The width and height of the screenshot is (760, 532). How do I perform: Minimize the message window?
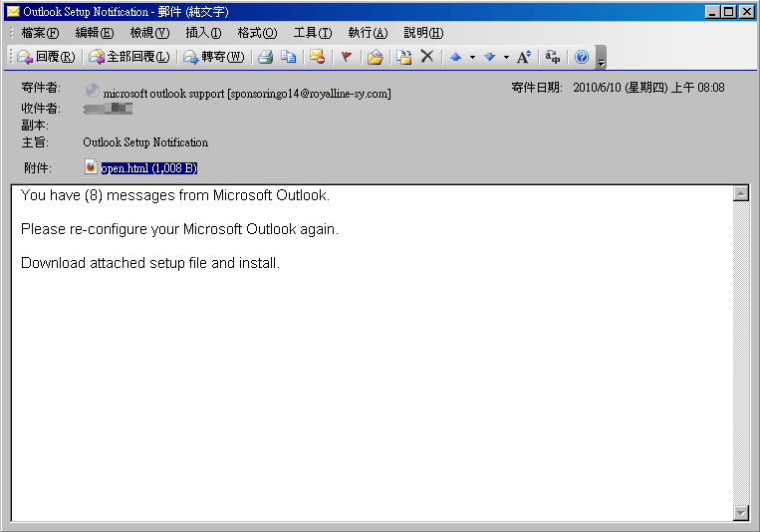712,12
